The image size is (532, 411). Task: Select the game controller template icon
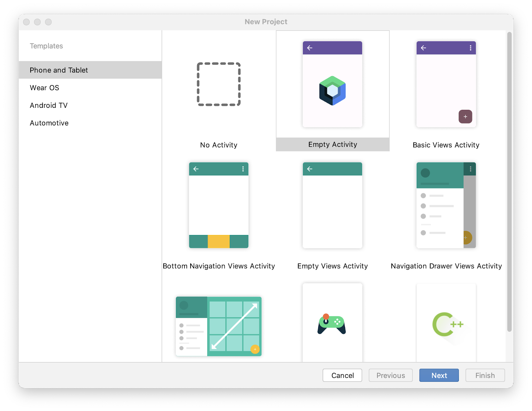pyautogui.click(x=332, y=324)
